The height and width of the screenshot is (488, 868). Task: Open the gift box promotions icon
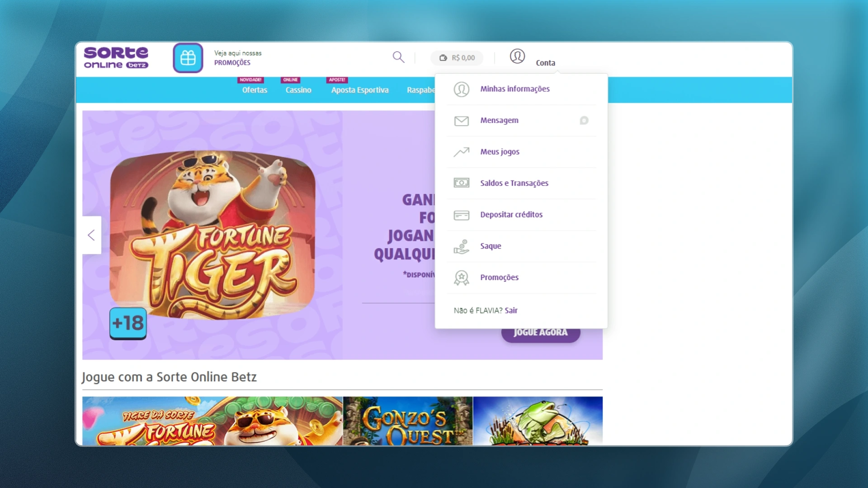(188, 58)
